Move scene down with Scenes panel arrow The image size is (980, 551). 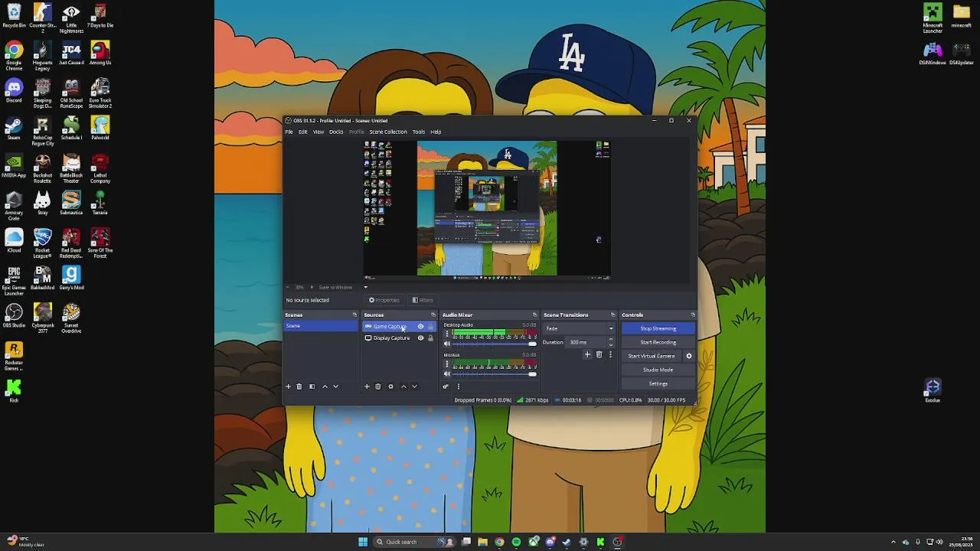335,386
